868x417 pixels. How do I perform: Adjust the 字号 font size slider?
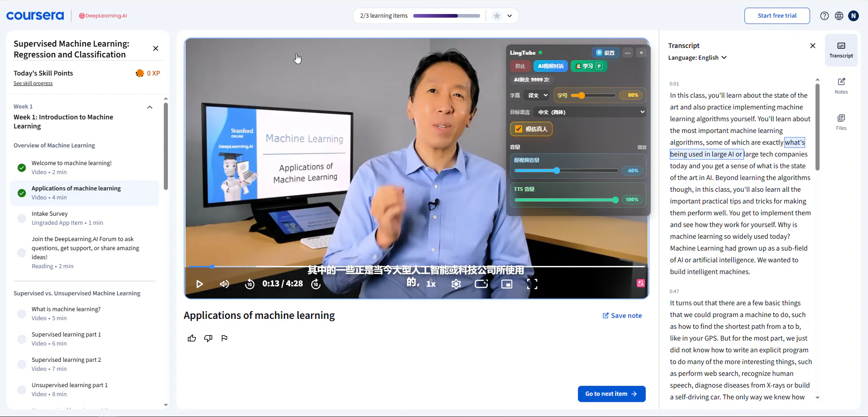(593, 95)
